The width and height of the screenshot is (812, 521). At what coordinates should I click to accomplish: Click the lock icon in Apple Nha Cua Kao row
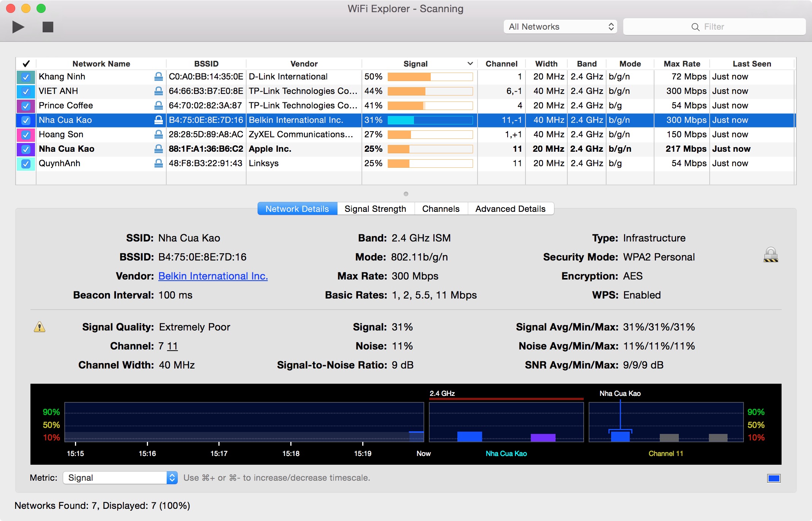(x=159, y=149)
